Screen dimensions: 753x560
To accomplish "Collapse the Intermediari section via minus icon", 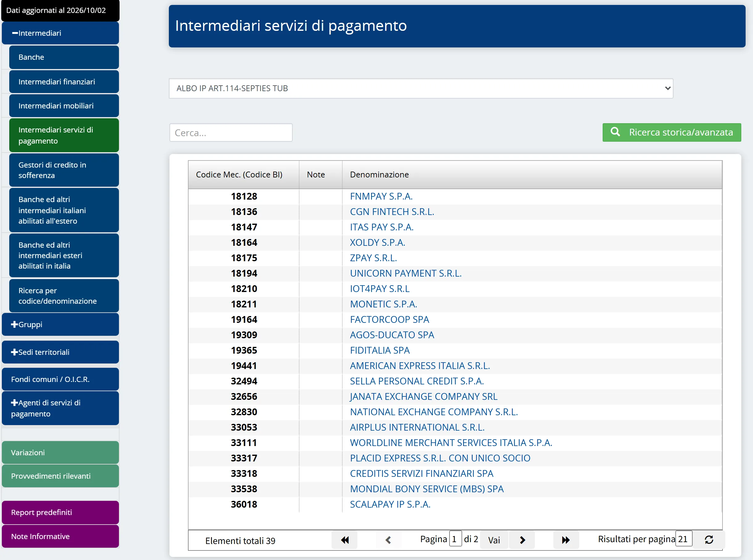I will tap(14, 33).
